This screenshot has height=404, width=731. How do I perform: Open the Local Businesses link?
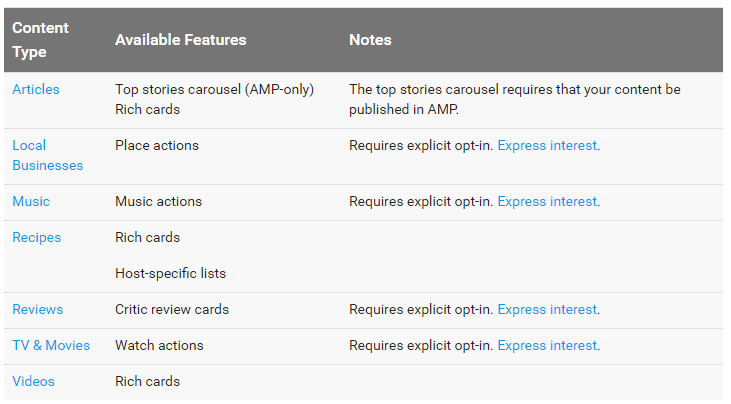point(48,155)
